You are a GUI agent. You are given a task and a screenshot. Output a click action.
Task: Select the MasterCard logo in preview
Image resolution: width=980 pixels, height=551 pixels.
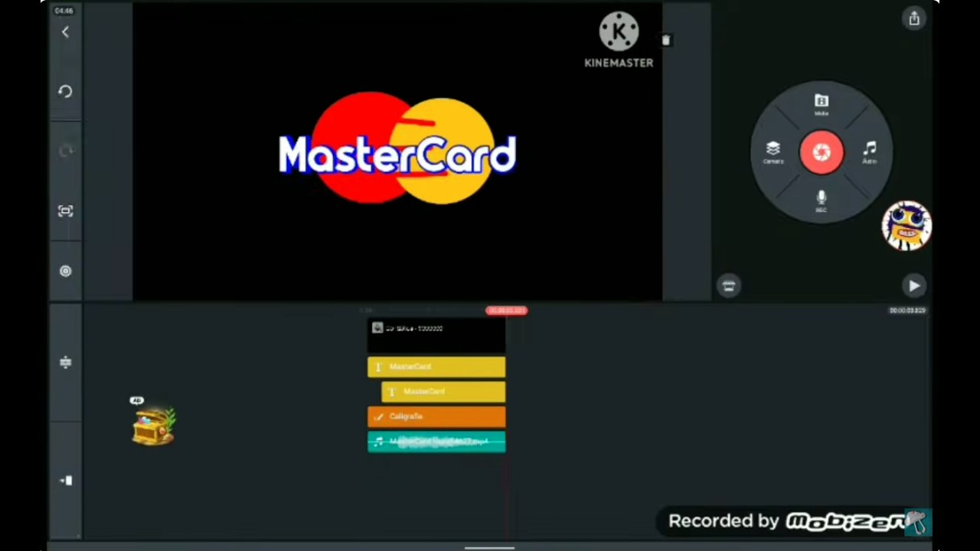click(x=397, y=148)
